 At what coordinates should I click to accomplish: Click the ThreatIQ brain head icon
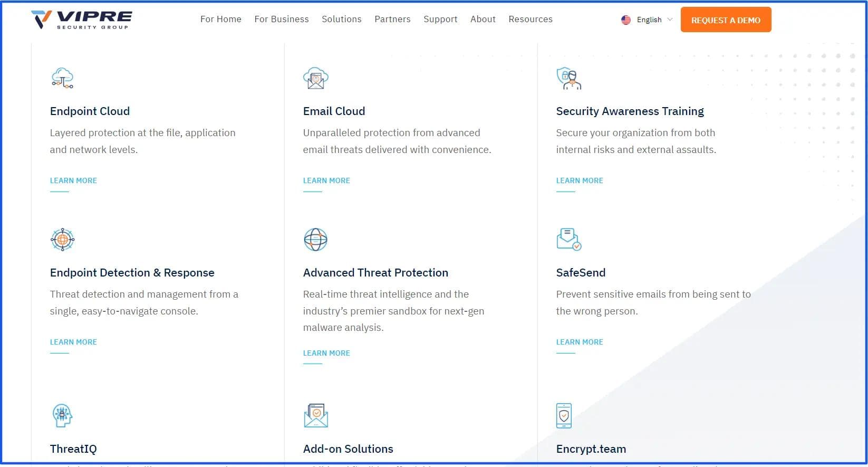[x=62, y=415]
